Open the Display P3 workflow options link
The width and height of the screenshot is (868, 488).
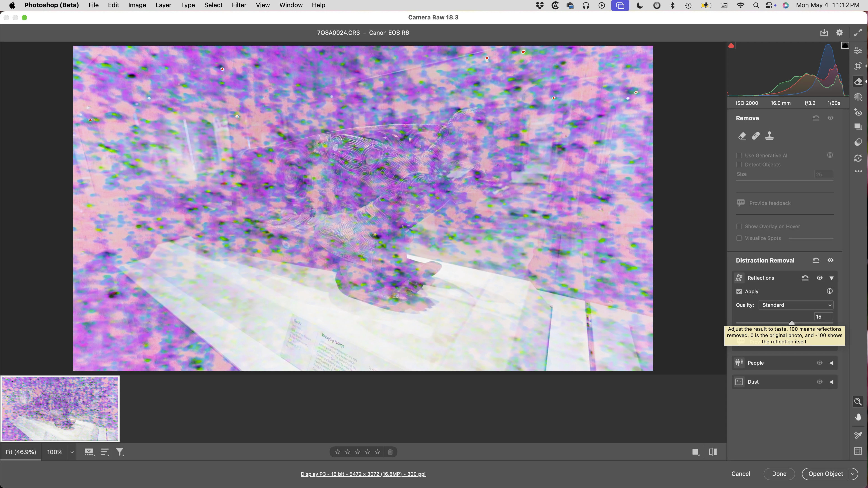363,474
